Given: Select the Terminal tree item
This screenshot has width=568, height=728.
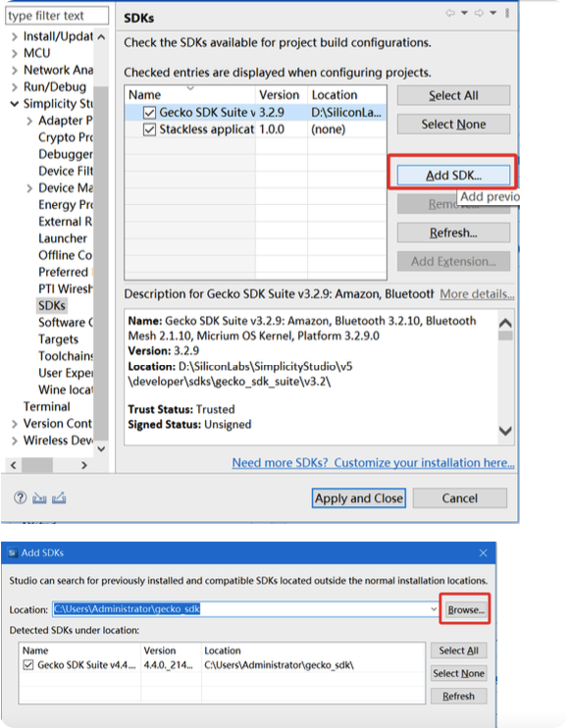Looking at the screenshot, I should (x=47, y=407).
